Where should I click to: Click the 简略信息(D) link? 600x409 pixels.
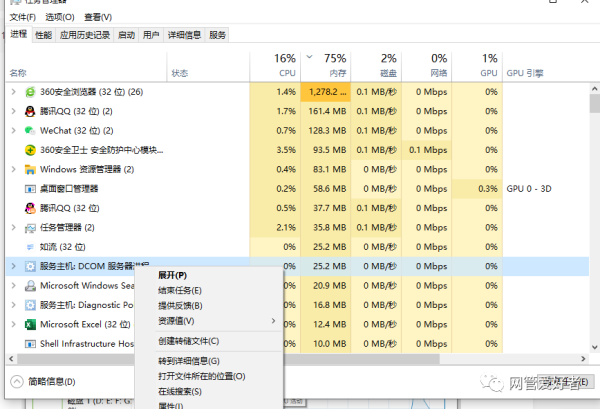point(52,381)
